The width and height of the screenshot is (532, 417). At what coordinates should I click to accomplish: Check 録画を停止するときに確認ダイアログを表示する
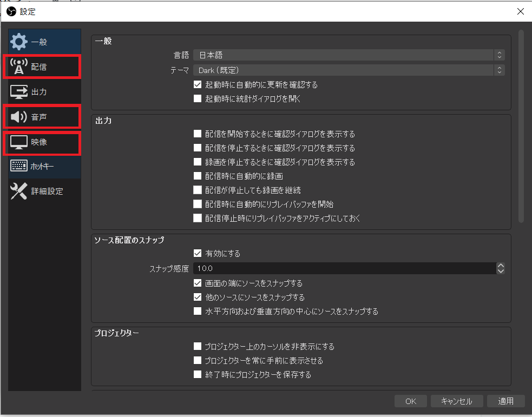point(198,162)
